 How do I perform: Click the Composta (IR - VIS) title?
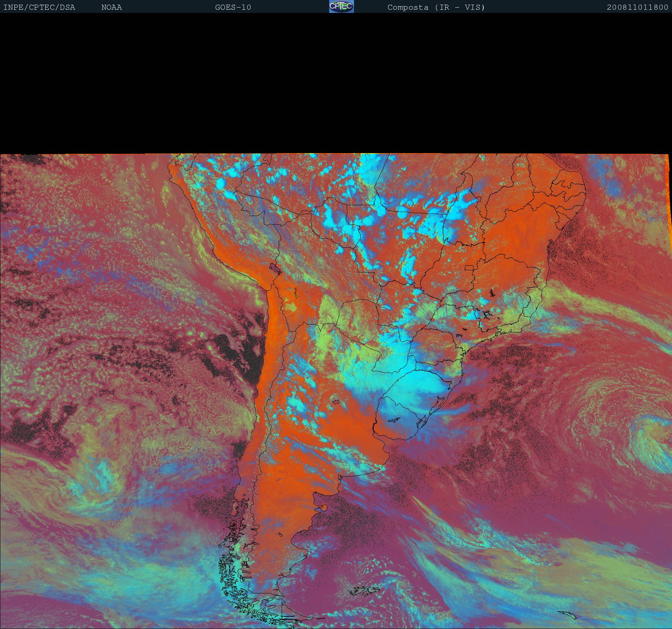point(436,7)
